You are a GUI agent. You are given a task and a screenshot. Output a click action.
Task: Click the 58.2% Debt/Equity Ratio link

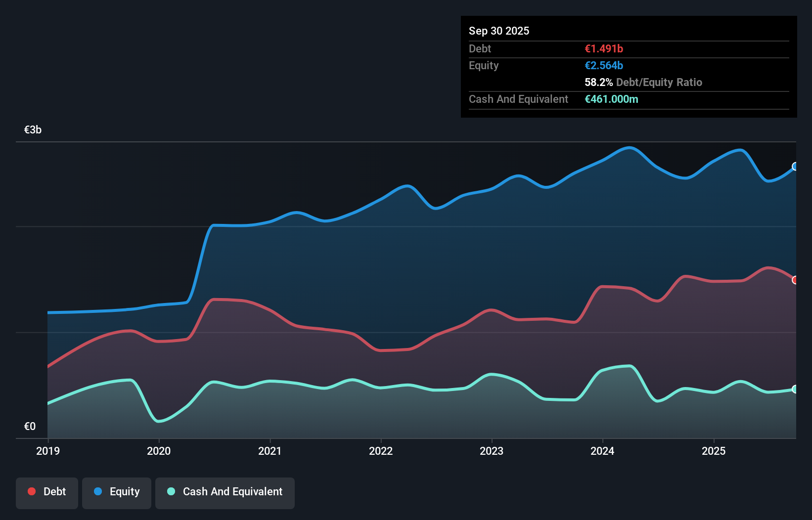pos(643,82)
